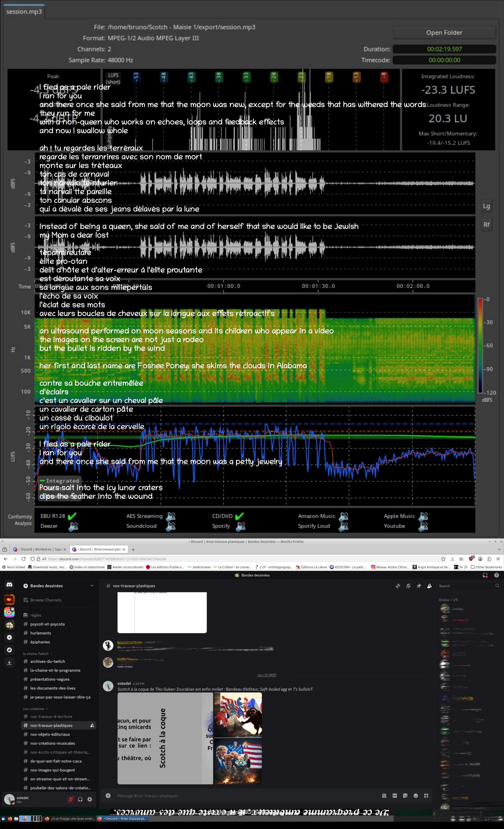Open Firefox library icon in toolbar
Screen dimensions: 504x829
(x=462, y=559)
